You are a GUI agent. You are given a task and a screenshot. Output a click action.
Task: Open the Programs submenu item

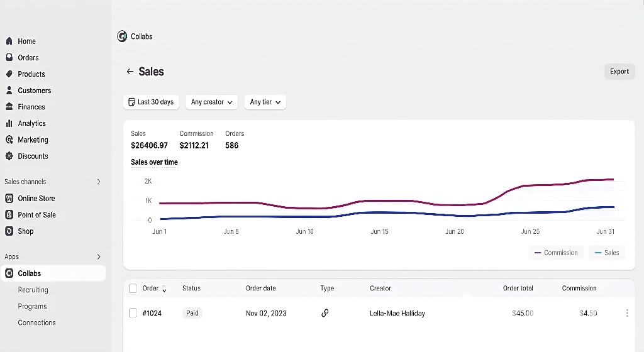[x=33, y=307]
